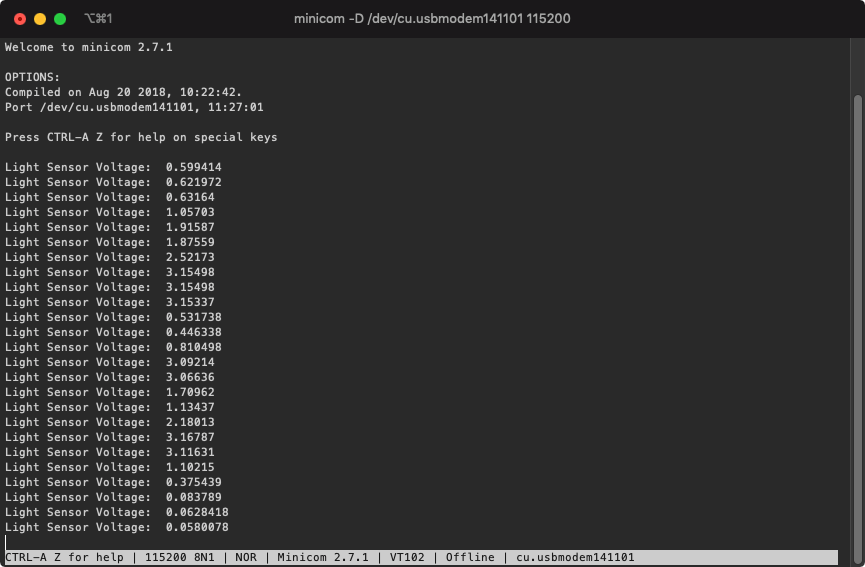Click the voltage reading 0.375439
Image resolution: width=865 pixels, height=567 pixels.
194,482
